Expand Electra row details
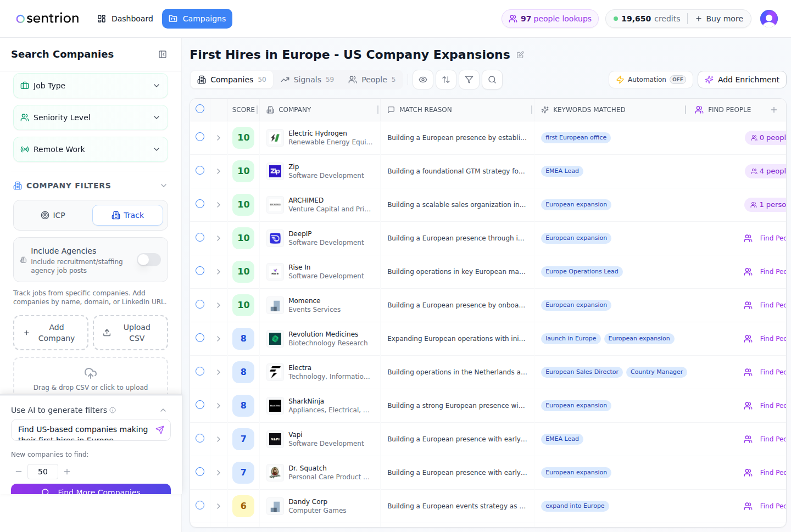 click(219, 372)
